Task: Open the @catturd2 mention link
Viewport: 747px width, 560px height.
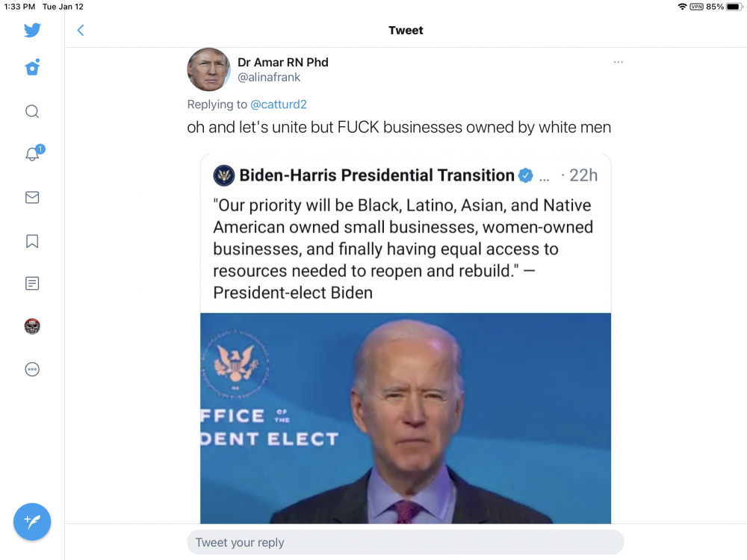Action: (x=278, y=105)
